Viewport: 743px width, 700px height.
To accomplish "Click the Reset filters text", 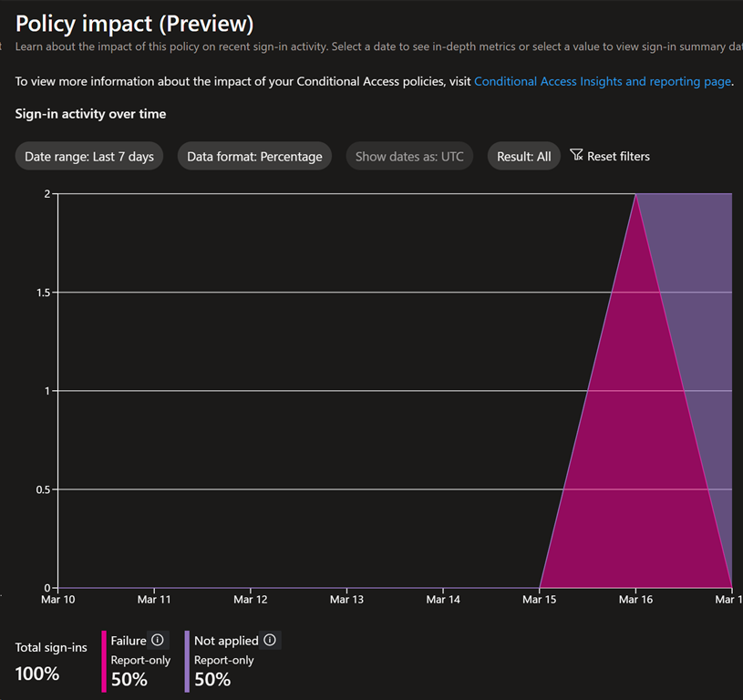I will 618,157.
